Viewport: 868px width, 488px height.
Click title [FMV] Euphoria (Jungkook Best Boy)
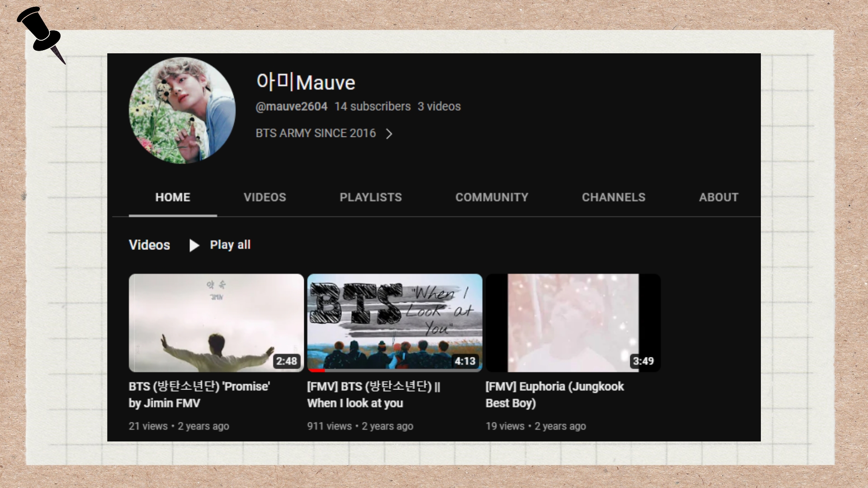click(x=555, y=394)
